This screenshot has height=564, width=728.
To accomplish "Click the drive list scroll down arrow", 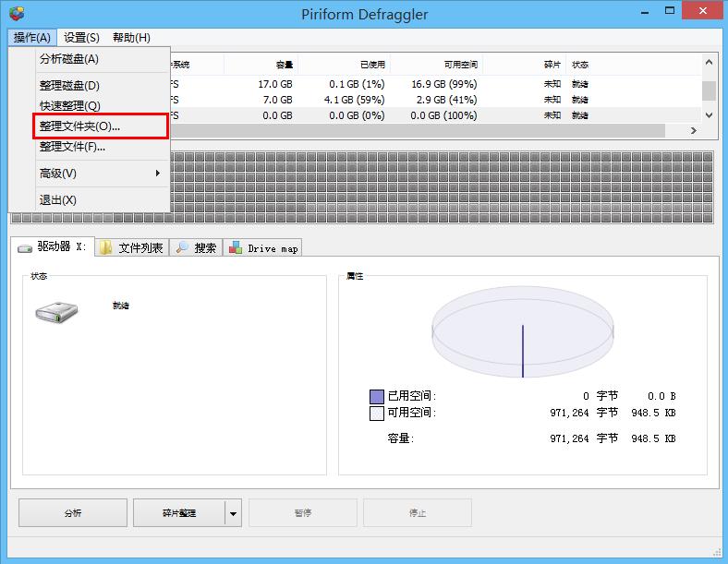I will click(x=709, y=115).
